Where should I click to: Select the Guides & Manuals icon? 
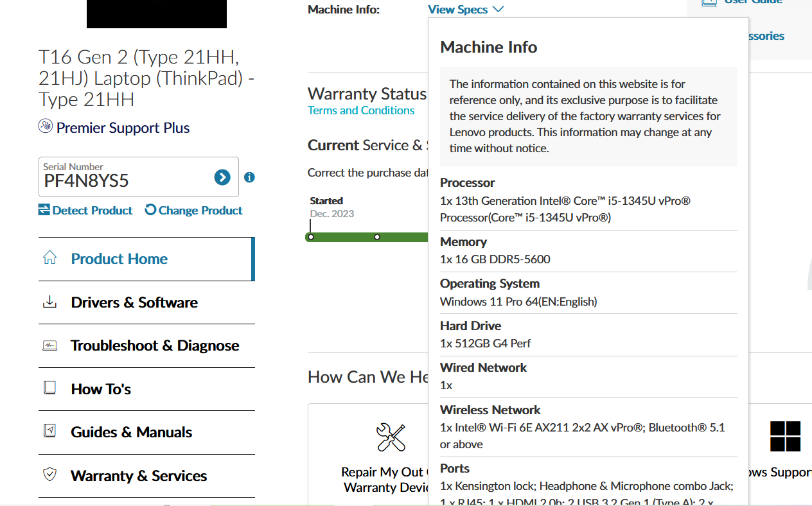tap(49, 432)
